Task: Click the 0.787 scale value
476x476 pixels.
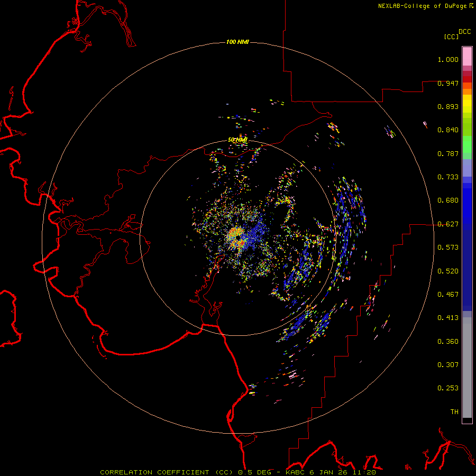Action: (x=448, y=153)
